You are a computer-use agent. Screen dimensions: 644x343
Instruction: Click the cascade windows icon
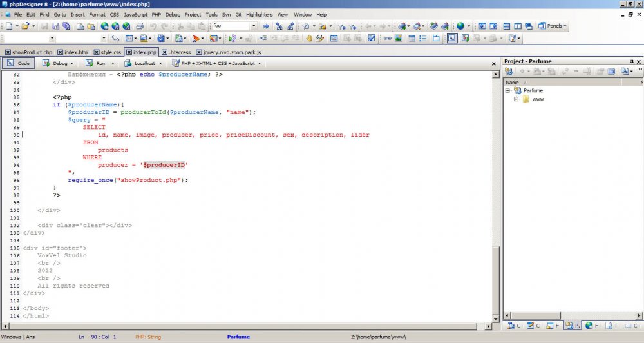pos(529,26)
